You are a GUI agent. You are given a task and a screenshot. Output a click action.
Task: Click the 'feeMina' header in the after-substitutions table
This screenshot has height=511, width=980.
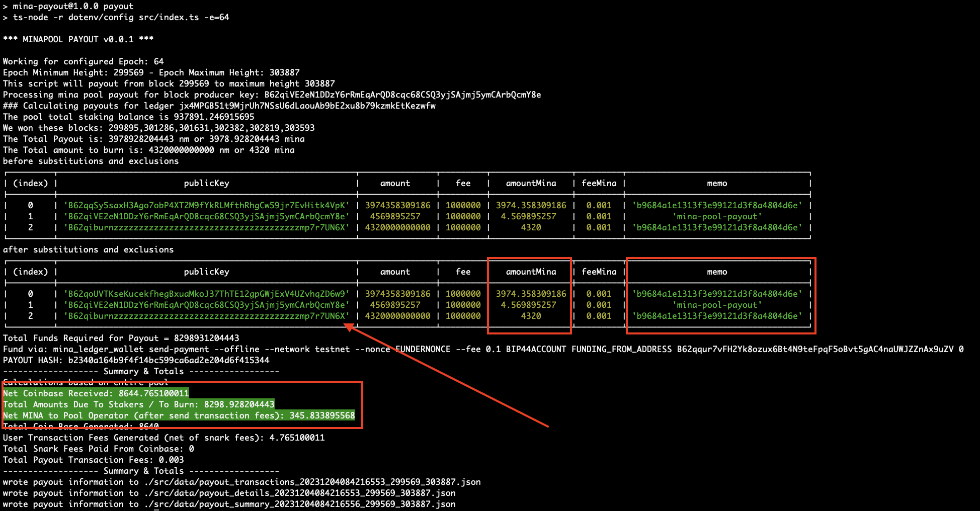click(x=599, y=272)
